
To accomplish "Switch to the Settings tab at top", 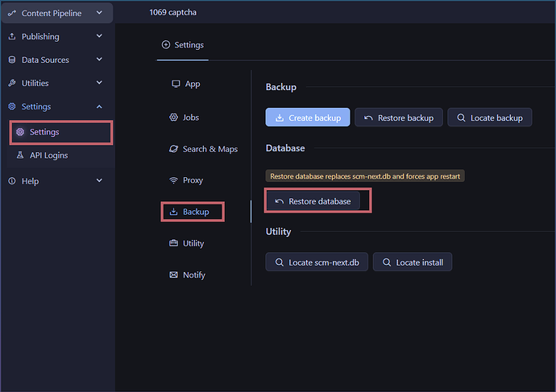I will coord(183,45).
